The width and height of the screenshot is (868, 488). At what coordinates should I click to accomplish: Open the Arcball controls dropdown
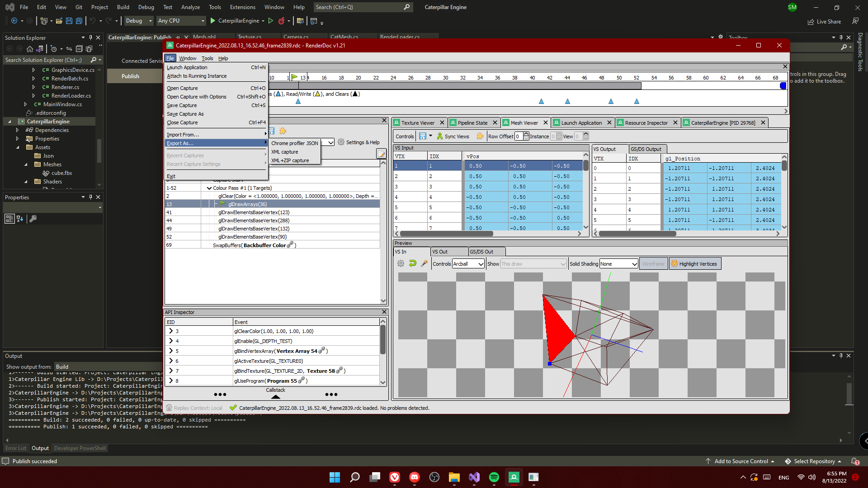pyautogui.click(x=468, y=264)
